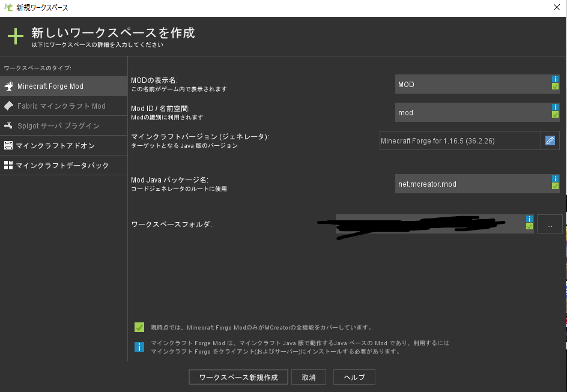Click info icon on workspace folder field
The width and height of the screenshot is (567, 392).
click(529, 219)
